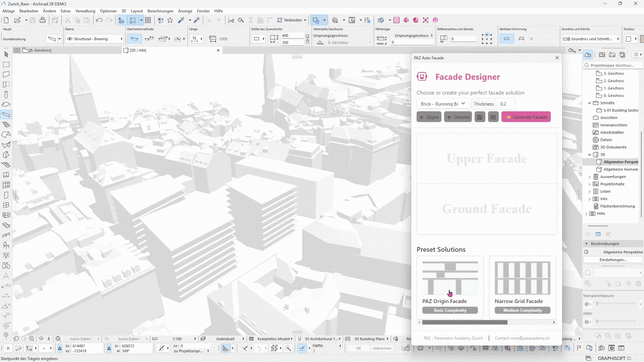644x362 pixels.
Task: Open the Verbinden dropdown in the toolbar
Action: coord(292,20)
